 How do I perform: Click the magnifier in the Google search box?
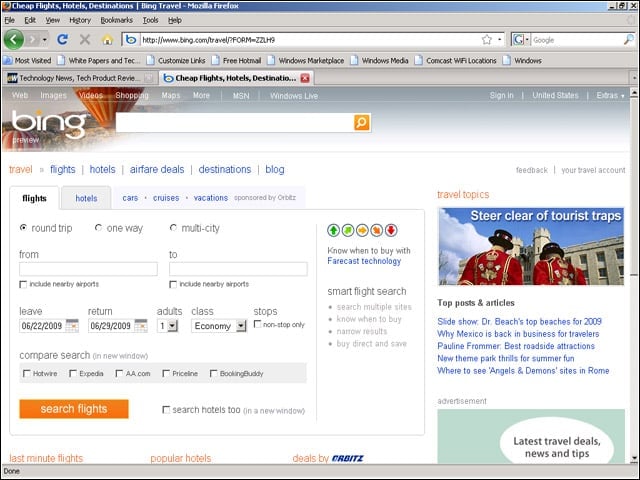(629, 40)
